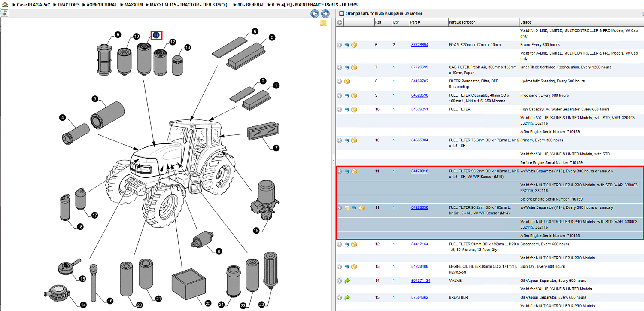The height and width of the screenshot is (311, 644).
Task: Click the 'Hydrostatic Steering, Every 600 hours' usage text
Action: pyautogui.click(x=553, y=81)
